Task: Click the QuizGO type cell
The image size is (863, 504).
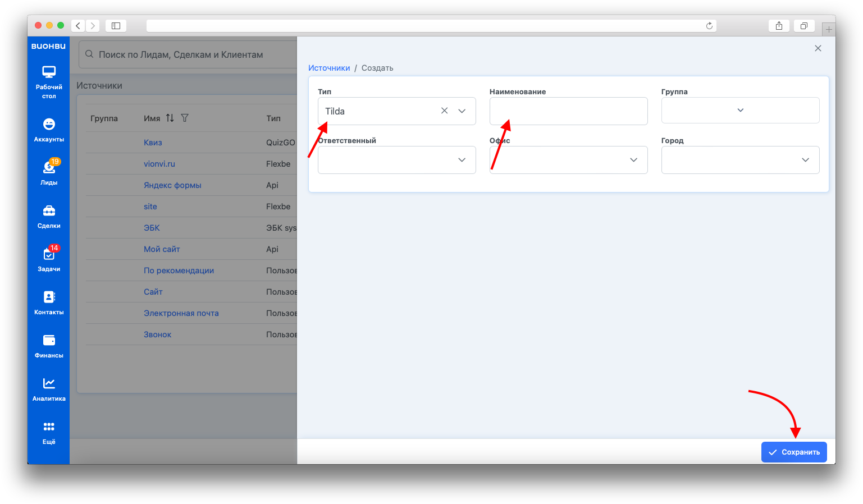Action: coord(281,143)
